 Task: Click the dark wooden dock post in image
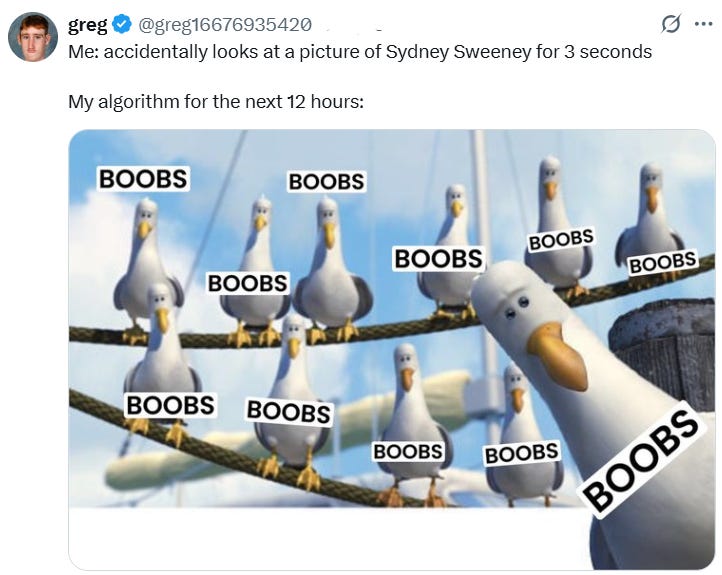pyautogui.click(x=663, y=352)
